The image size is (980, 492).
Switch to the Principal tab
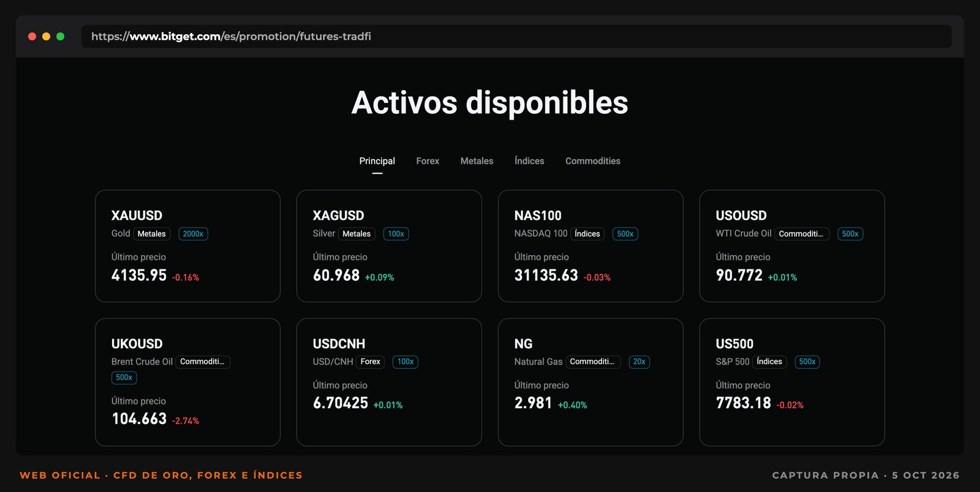[377, 161]
